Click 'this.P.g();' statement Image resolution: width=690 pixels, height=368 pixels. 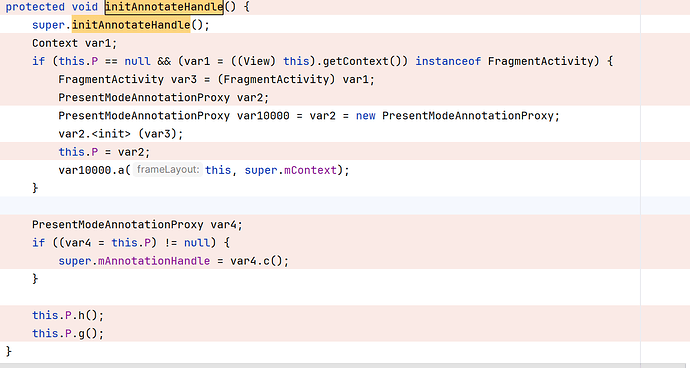(68, 333)
